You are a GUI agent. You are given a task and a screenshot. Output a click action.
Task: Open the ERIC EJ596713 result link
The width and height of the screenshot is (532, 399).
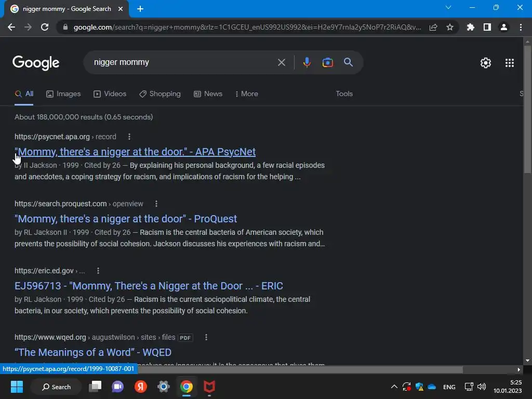click(149, 286)
